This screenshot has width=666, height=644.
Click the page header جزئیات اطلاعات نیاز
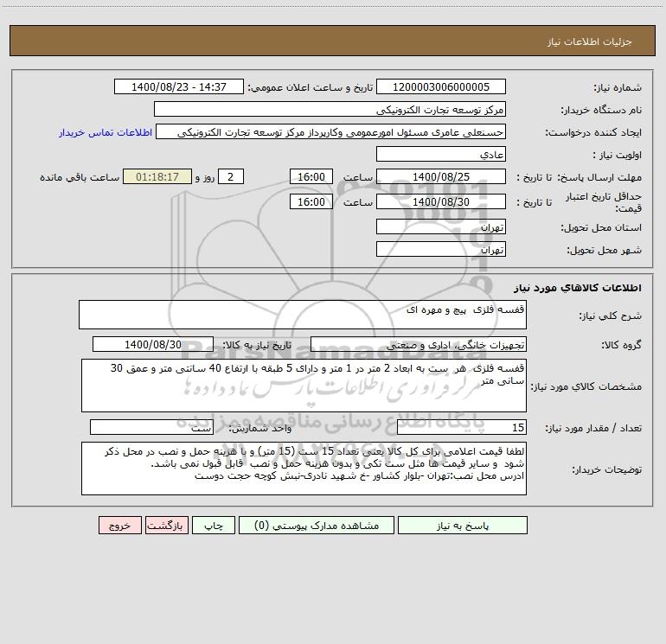click(590, 41)
